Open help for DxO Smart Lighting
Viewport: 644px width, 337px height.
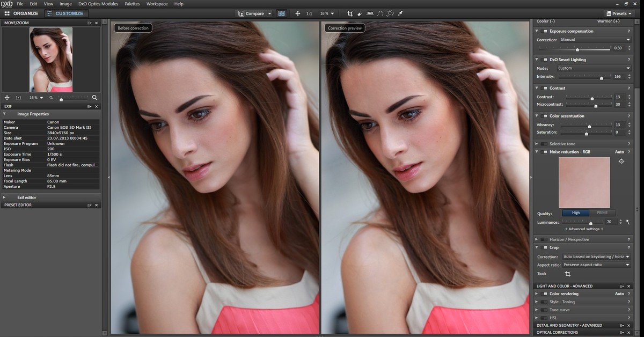[x=628, y=60]
